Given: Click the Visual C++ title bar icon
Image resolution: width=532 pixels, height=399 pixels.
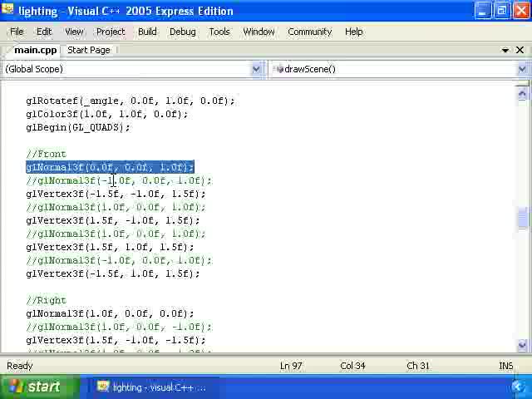Looking at the screenshot, I should tap(7, 10).
